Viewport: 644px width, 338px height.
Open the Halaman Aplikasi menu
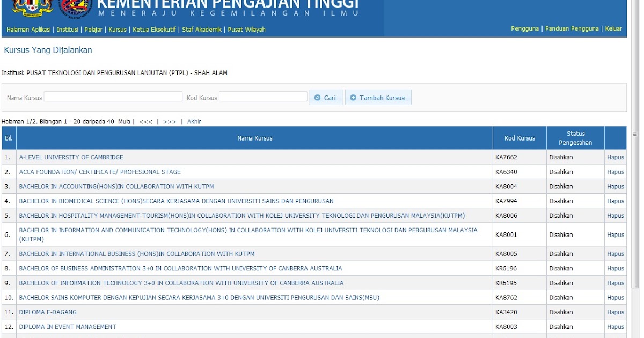point(28,30)
